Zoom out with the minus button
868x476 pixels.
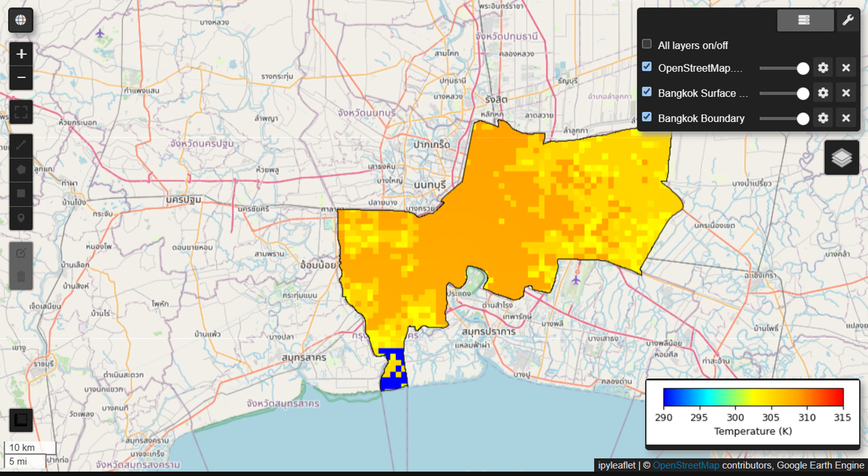21,78
